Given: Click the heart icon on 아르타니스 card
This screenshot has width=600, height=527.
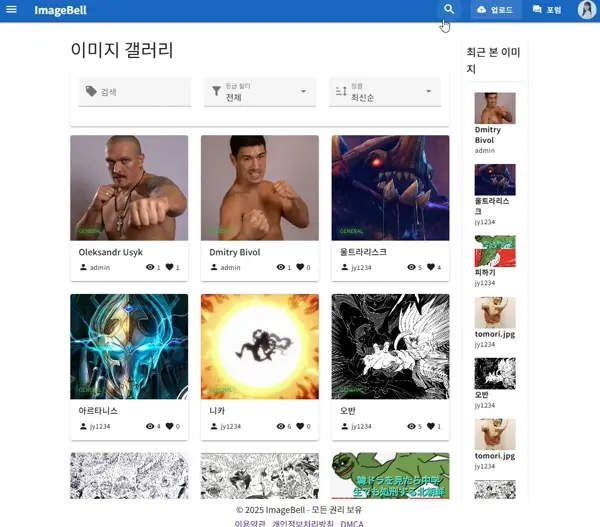Looking at the screenshot, I should coord(169,427).
